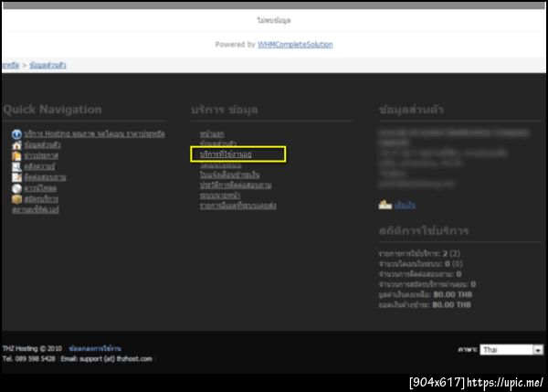Image resolution: width=548 pixels, height=392 pixels.
Task: Go to หน้าแรก in the บริการ ข้อมูล list
Action: click(212, 134)
